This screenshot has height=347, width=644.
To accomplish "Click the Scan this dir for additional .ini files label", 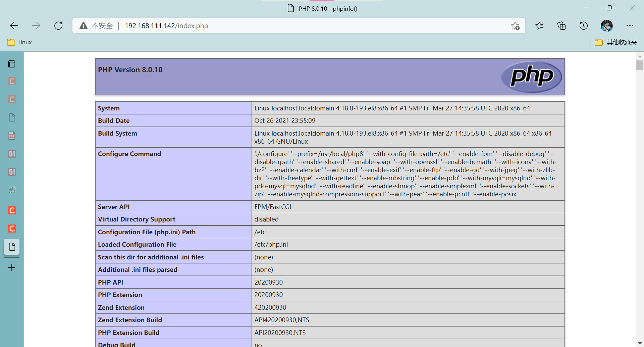I will pos(151,257).
